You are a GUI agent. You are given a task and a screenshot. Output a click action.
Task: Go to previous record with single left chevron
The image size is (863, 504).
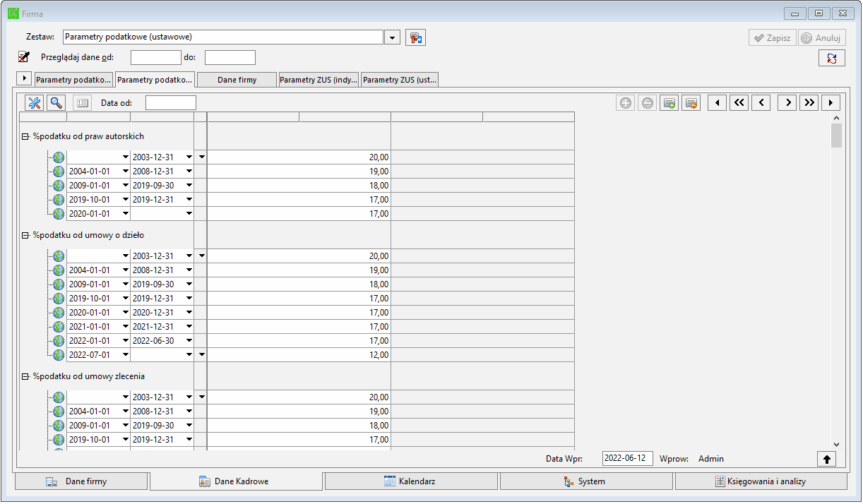point(761,103)
